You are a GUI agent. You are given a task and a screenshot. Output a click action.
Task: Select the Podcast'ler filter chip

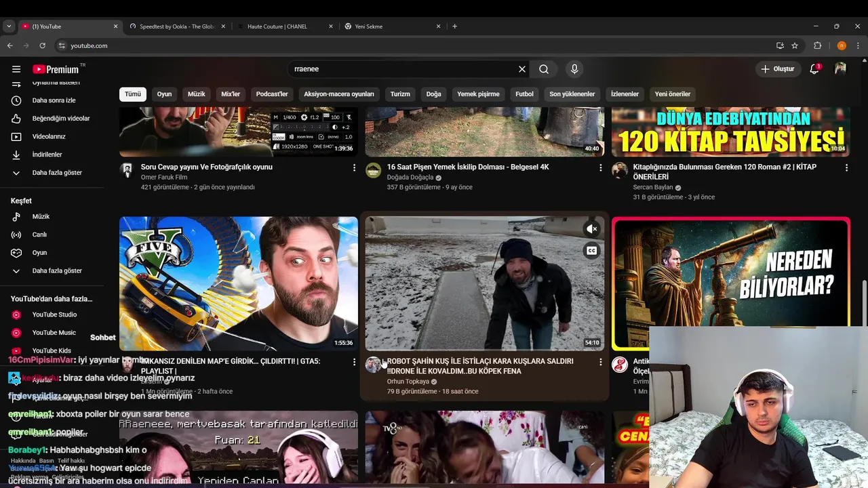[x=272, y=94]
